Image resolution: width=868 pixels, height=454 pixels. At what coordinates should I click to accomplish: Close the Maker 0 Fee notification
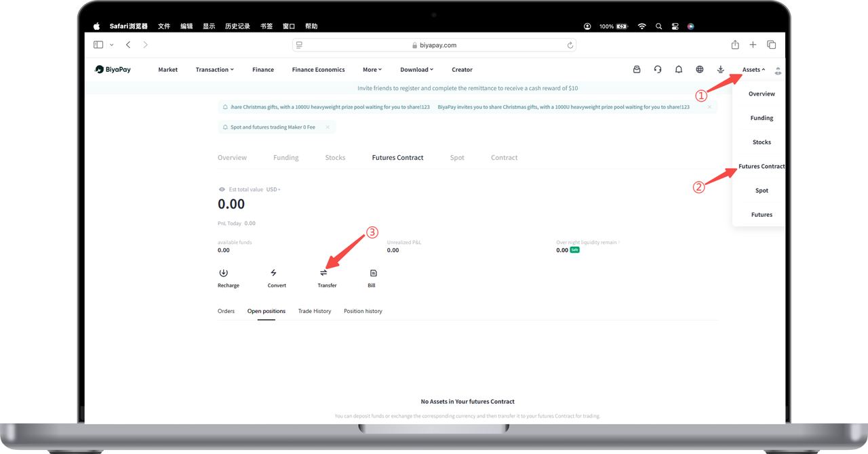pos(328,127)
